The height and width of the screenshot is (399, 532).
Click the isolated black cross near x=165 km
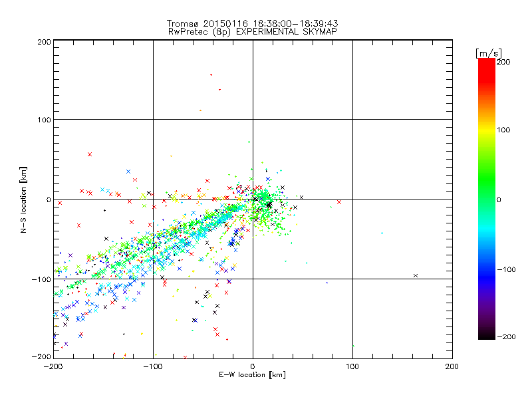416,275
